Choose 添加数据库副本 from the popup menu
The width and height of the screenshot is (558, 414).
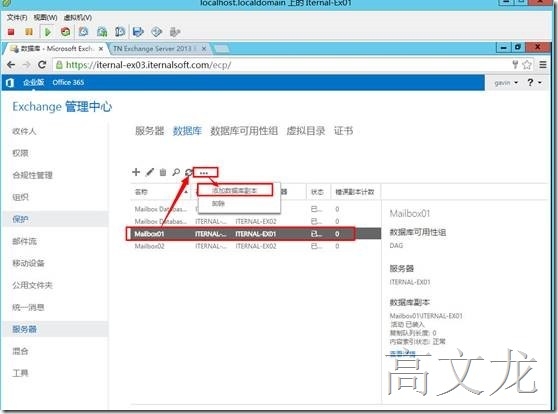tap(235, 190)
